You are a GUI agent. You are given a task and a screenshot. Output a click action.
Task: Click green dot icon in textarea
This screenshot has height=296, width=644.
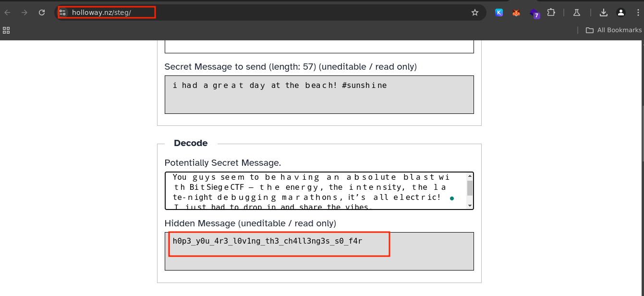(452, 198)
